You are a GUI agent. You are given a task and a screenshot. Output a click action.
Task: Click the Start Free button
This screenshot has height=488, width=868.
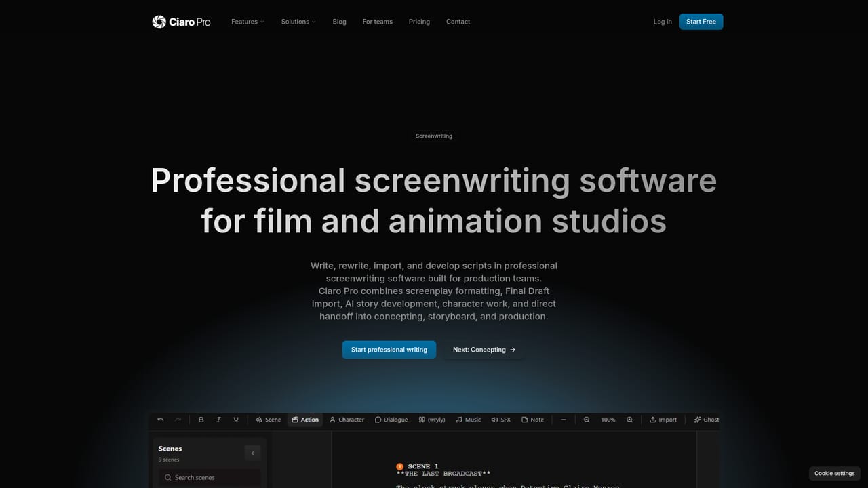click(x=701, y=22)
